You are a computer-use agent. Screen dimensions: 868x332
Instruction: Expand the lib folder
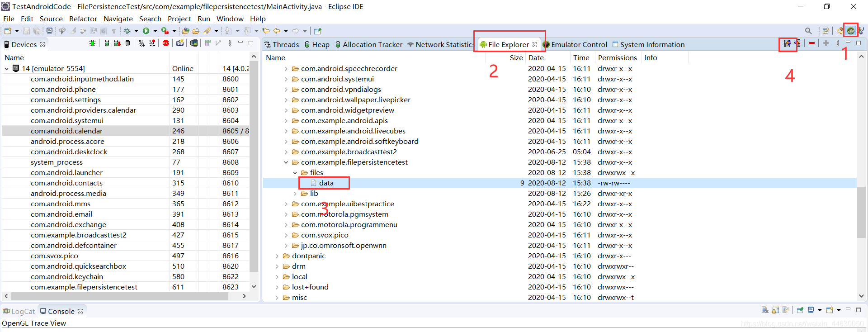(295, 194)
